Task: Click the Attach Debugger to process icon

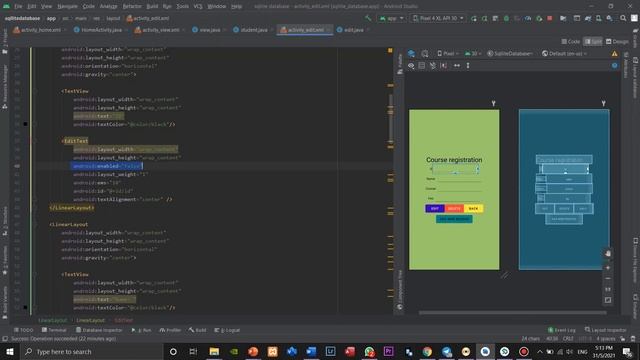Action: point(539,18)
